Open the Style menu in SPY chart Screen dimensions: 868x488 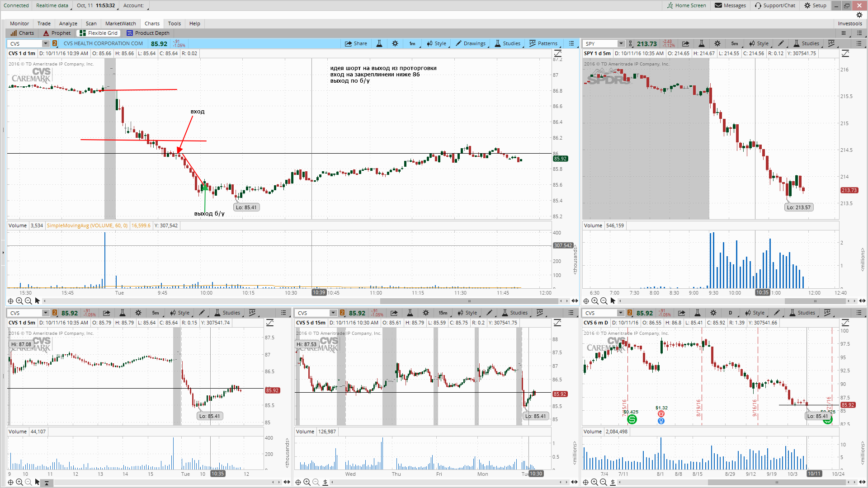pos(759,43)
